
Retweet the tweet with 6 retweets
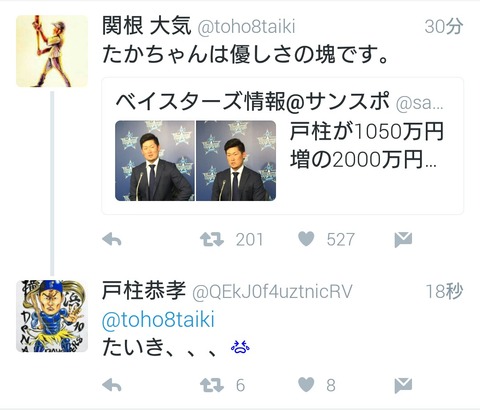tap(212, 385)
